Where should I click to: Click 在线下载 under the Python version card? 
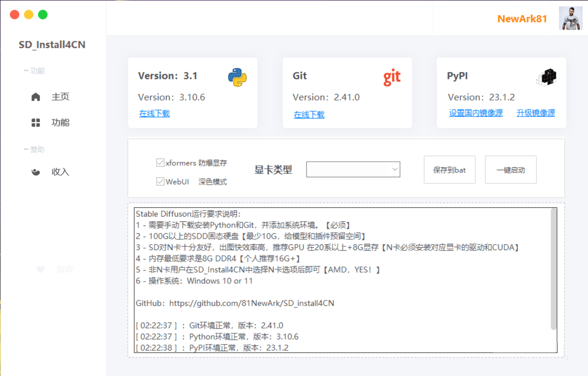coord(154,114)
